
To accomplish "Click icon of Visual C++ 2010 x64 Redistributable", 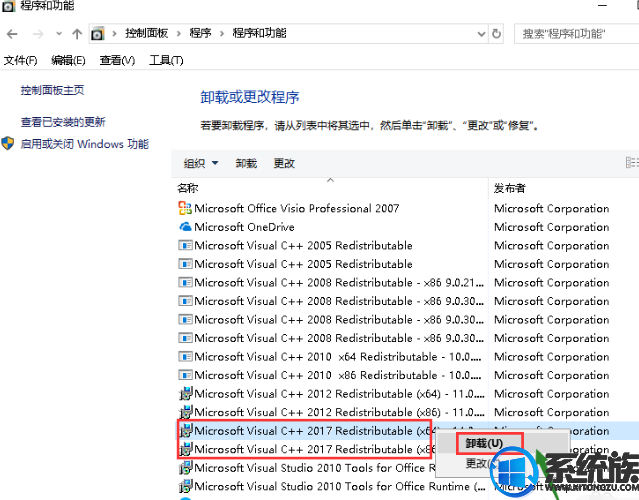I will tap(185, 357).
